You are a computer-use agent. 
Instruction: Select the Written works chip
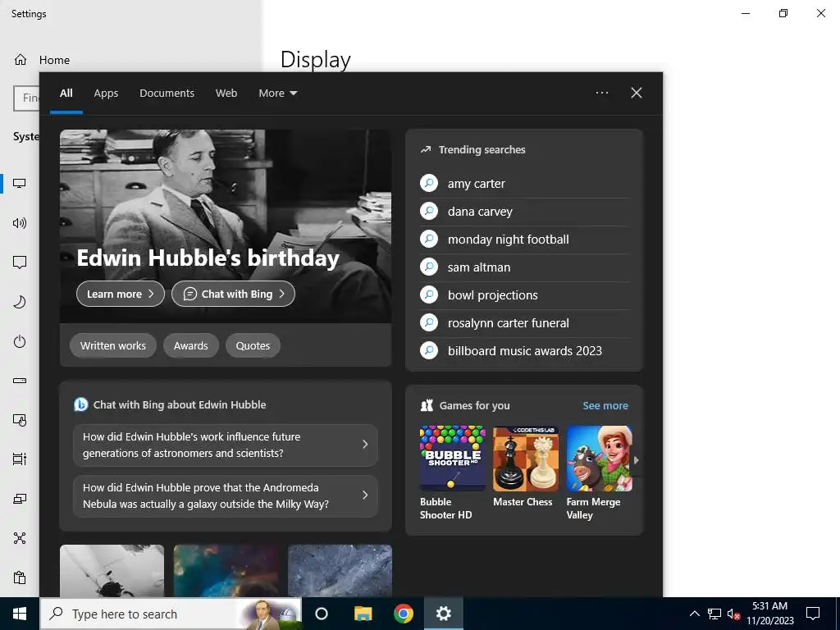[113, 346]
